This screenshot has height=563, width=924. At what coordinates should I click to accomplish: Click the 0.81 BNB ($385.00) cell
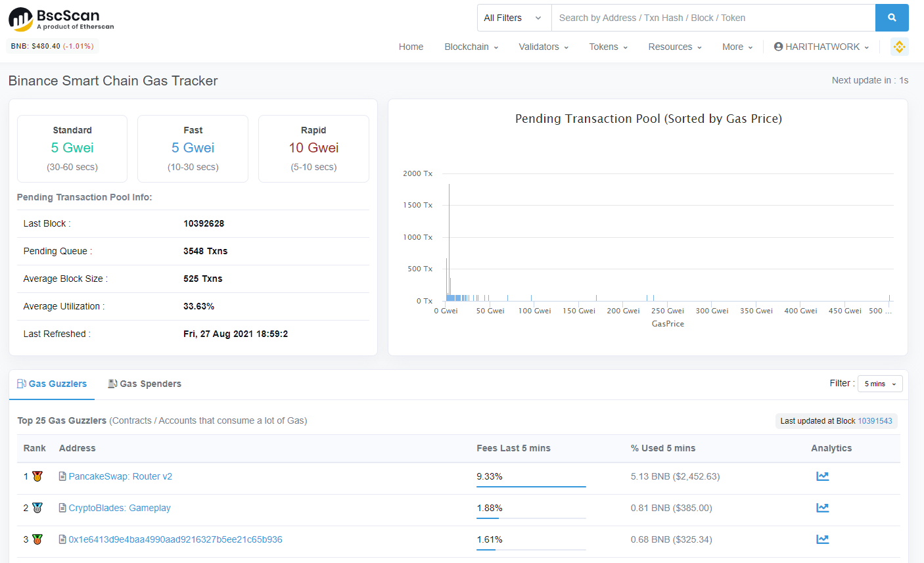[x=671, y=508]
